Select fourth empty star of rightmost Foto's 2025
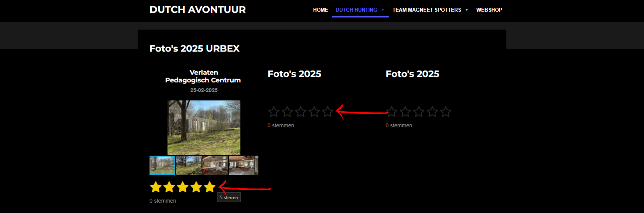This screenshot has height=213, width=644. (432, 112)
